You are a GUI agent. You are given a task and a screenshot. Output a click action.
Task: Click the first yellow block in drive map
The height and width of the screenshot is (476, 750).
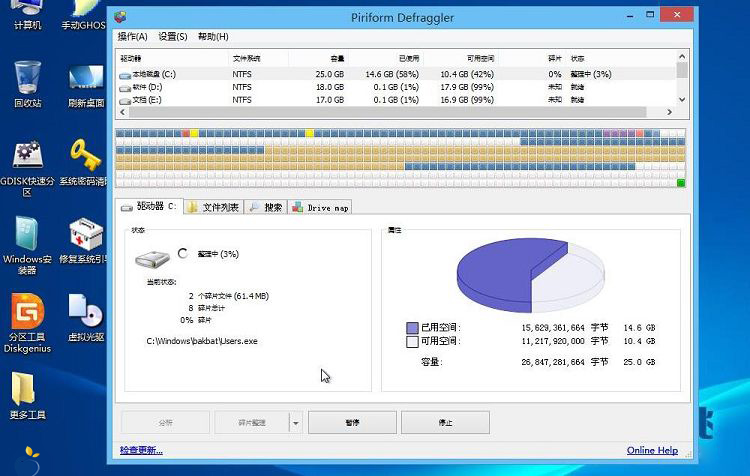(194, 133)
